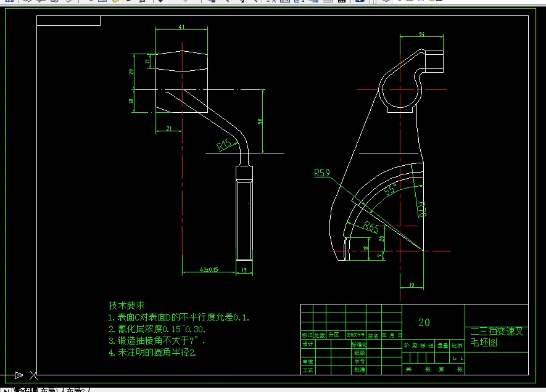The height and width of the screenshot is (392, 546).
Task: Select note 1 表面C对表面D的不平行度允差0.1
Action: [x=179, y=317]
